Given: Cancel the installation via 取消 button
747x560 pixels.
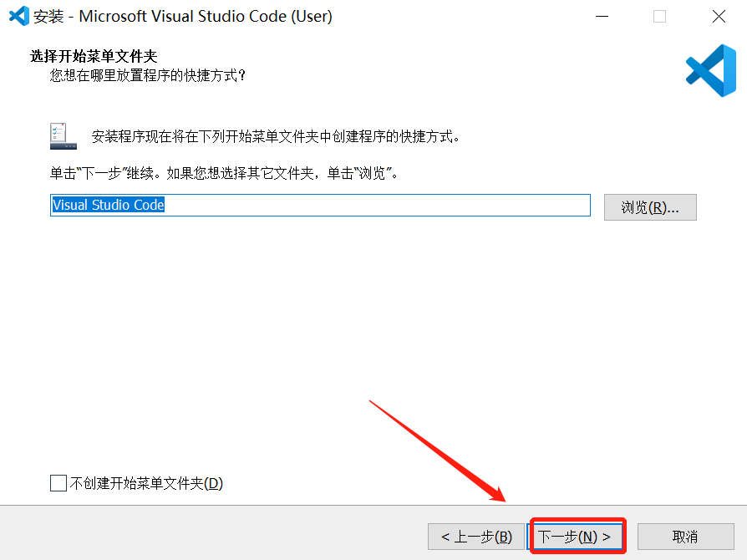Looking at the screenshot, I should pos(685,536).
